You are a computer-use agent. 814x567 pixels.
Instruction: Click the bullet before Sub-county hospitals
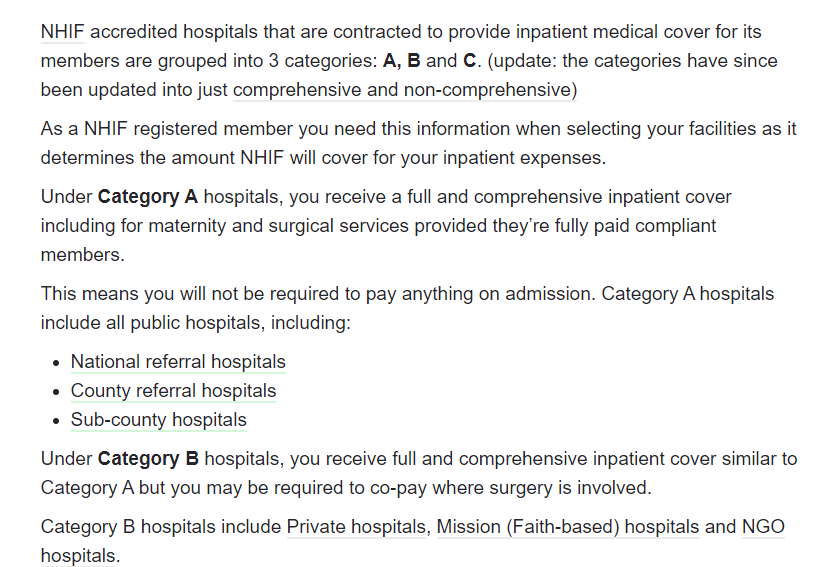(x=57, y=421)
